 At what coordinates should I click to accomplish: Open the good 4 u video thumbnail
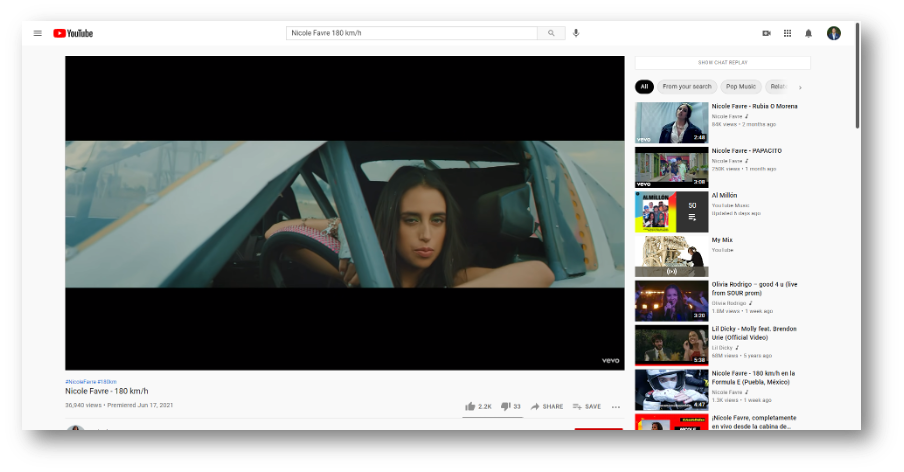(x=672, y=301)
